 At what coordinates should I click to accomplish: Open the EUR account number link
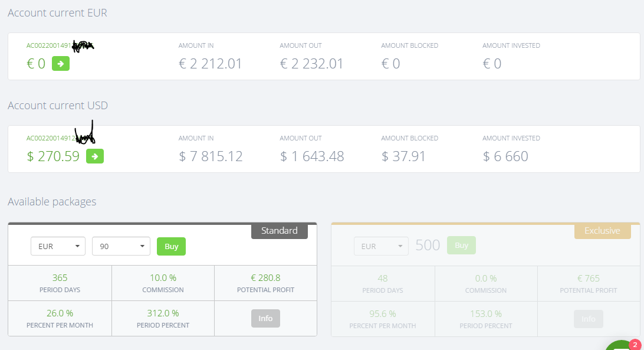(x=49, y=45)
